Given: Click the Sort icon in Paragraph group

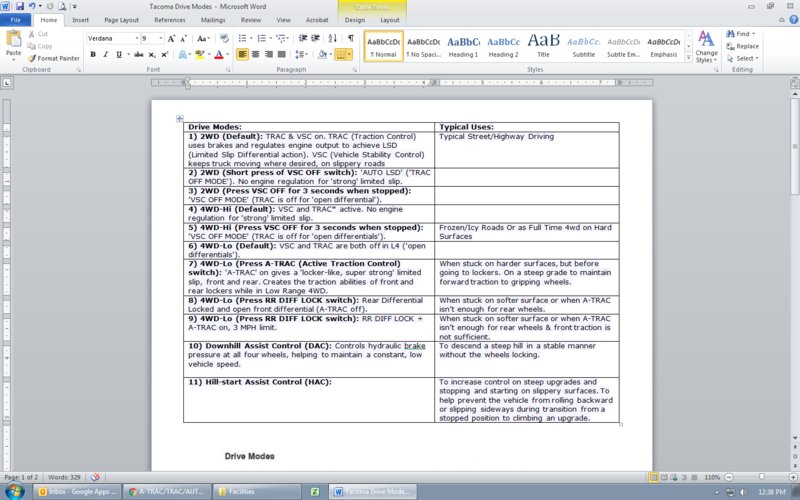Looking at the screenshot, I should tap(333, 38).
